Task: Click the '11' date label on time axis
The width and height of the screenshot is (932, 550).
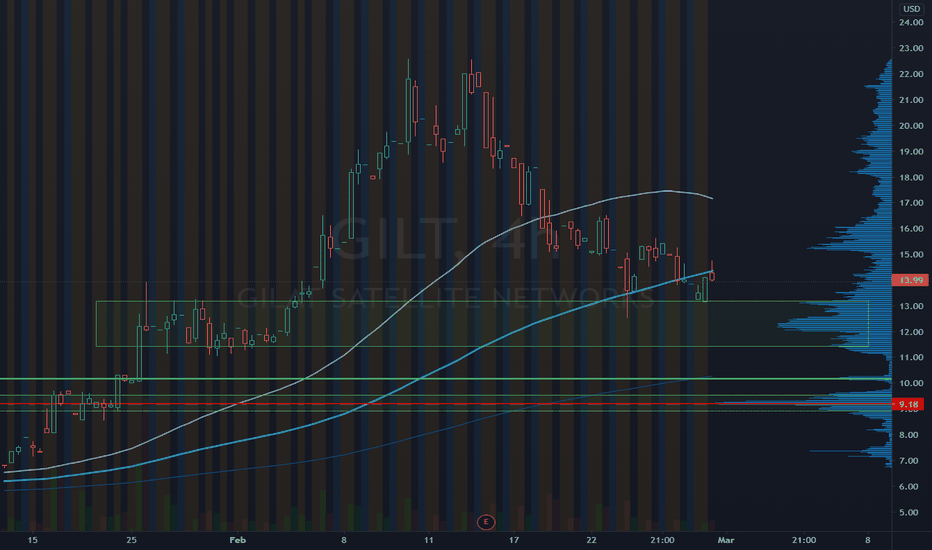Action: 429,540
